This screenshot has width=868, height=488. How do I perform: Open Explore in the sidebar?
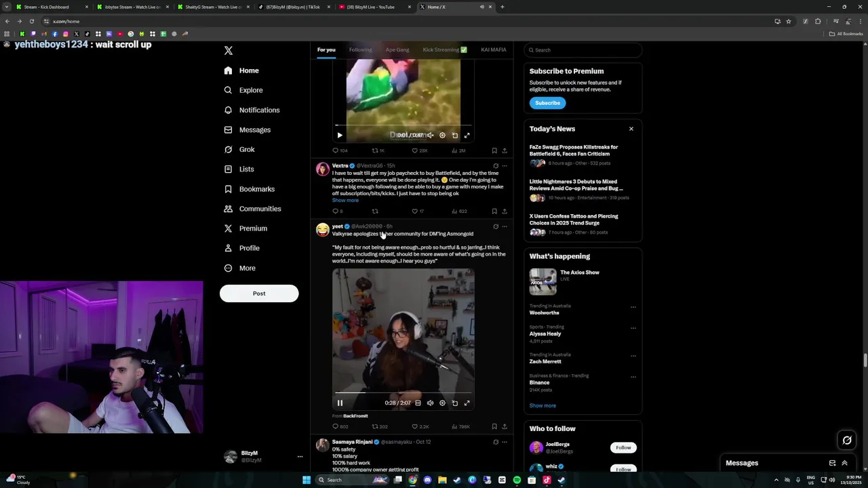pyautogui.click(x=243, y=90)
